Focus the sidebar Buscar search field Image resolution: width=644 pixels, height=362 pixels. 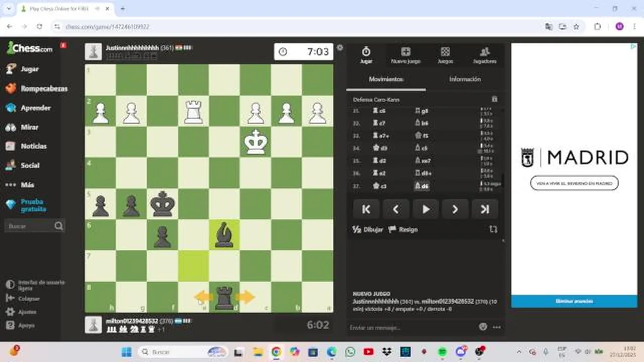pos(34,226)
